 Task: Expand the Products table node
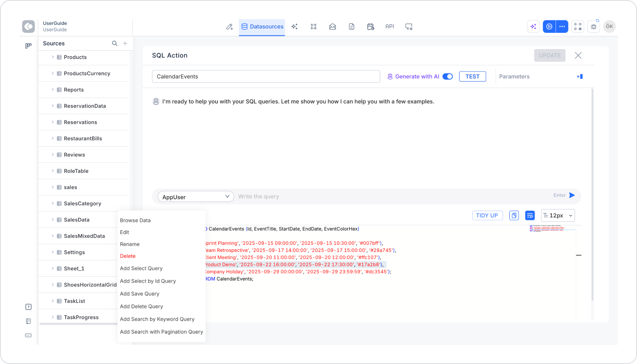(53, 57)
